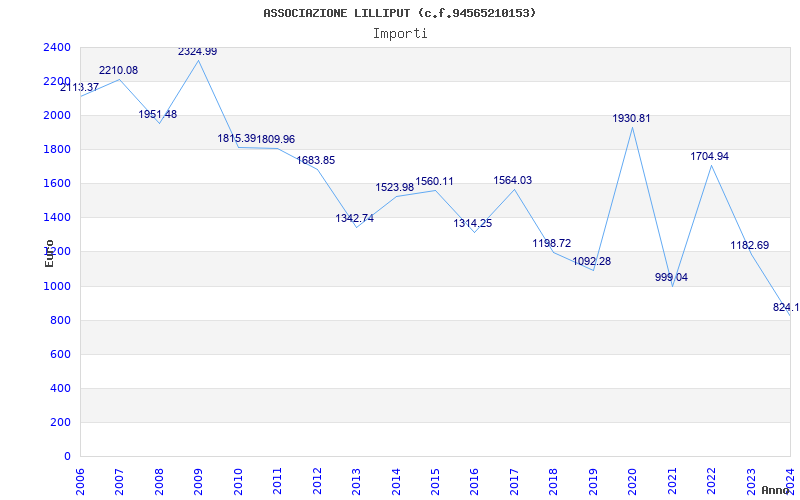Screen dimensions: 800x500
Task: Click y-axis tick 400
Action: [x=60, y=388]
